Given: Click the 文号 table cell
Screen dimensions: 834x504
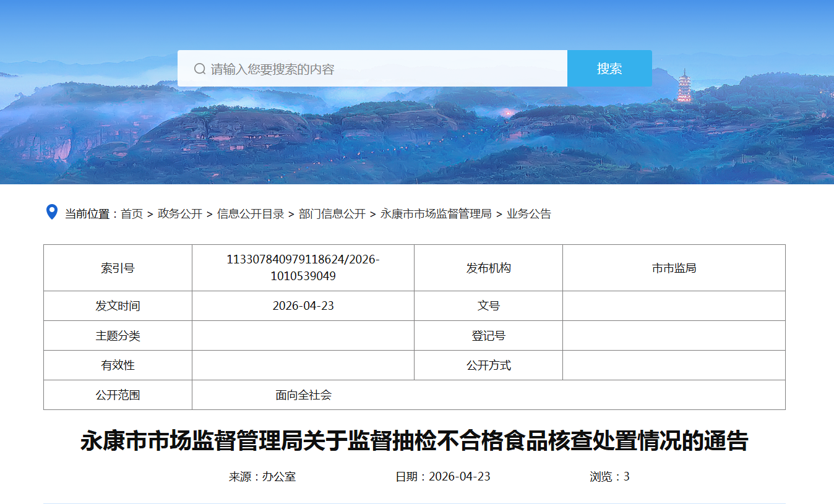Looking at the screenshot, I should (x=489, y=306).
